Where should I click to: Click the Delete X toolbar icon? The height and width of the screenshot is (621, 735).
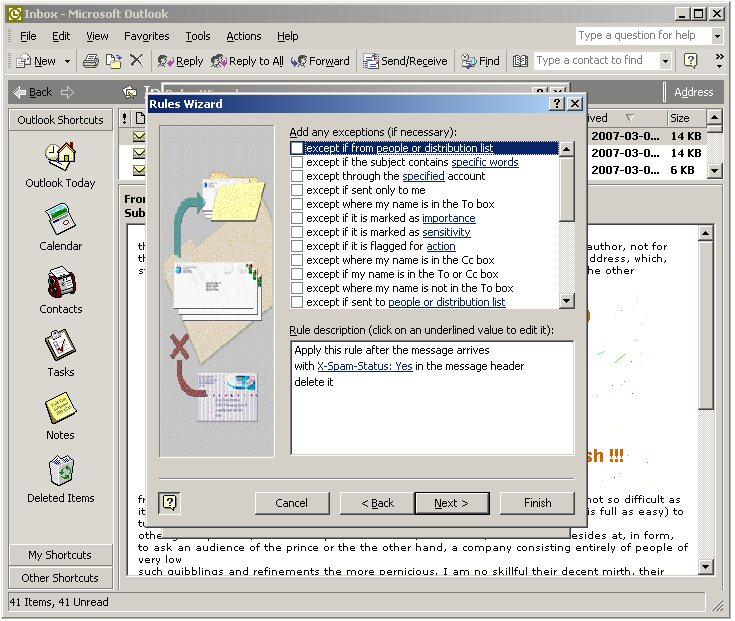click(136, 60)
